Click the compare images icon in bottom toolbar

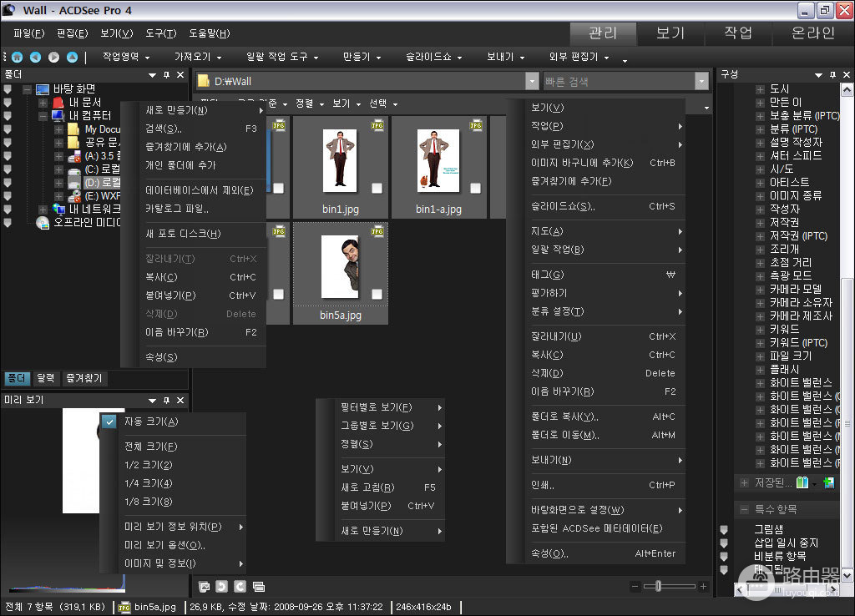click(259, 587)
